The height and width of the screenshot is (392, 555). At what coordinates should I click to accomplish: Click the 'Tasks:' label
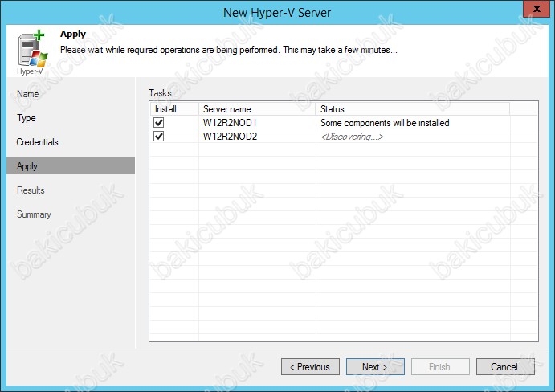click(161, 93)
